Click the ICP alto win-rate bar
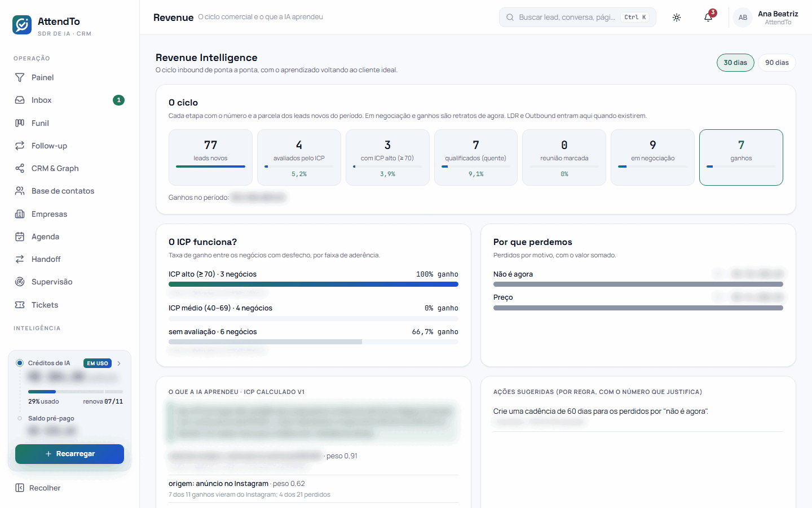Viewport: 812px width, 508px height. 314,284
